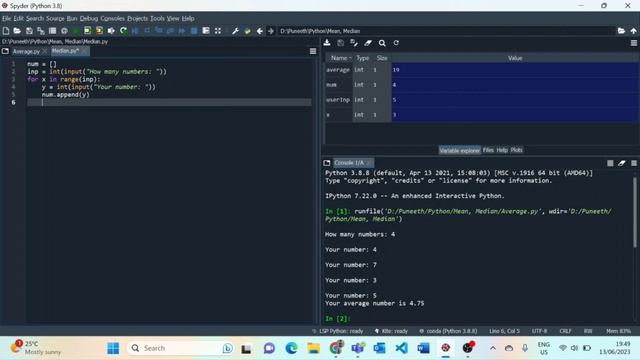Create a new file from the toolbar

pyautogui.click(x=6, y=31)
